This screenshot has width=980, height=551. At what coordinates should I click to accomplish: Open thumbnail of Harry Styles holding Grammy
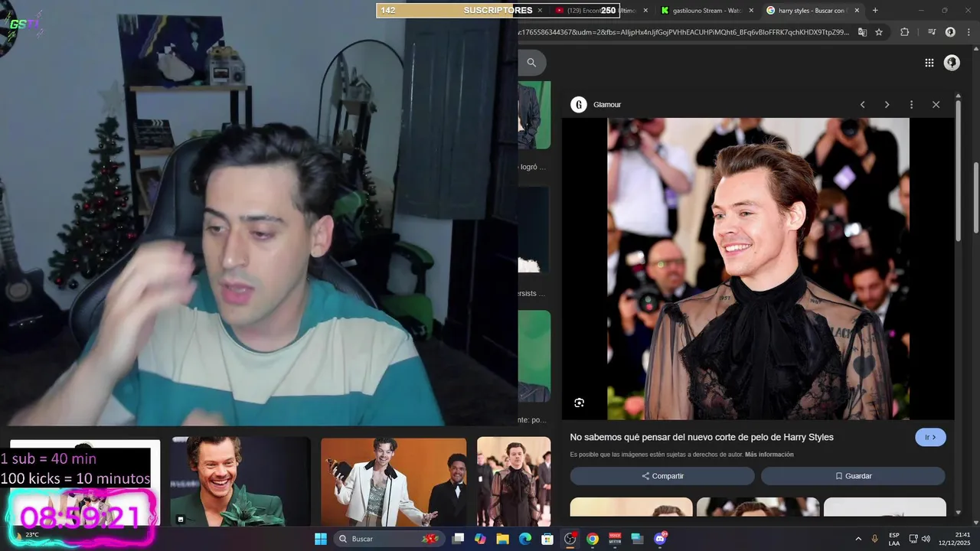point(394,481)
